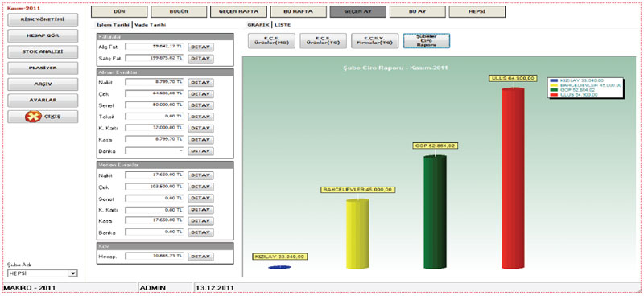Select the HEPSİ period button at top
This screenshot has width=644, height=296.
[477, 11]
